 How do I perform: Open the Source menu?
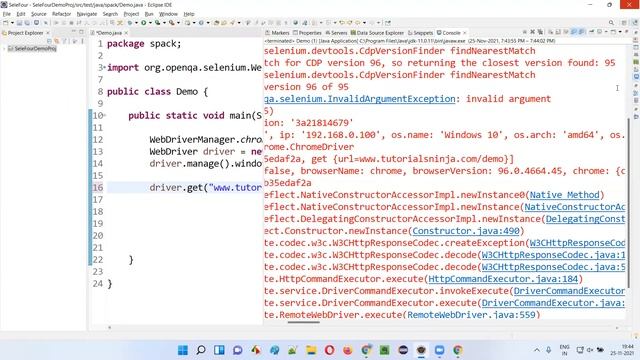[38, 14]
